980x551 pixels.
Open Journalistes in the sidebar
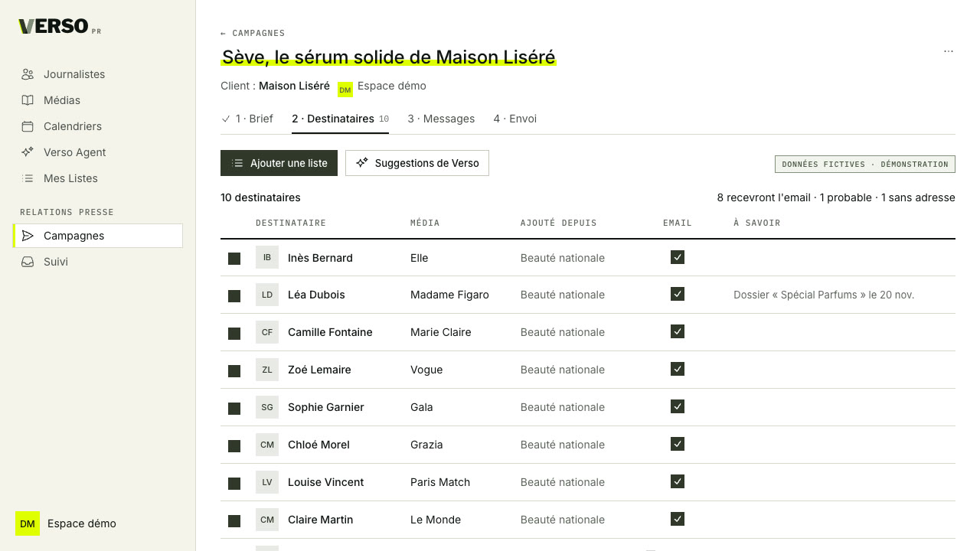[97, 74]
